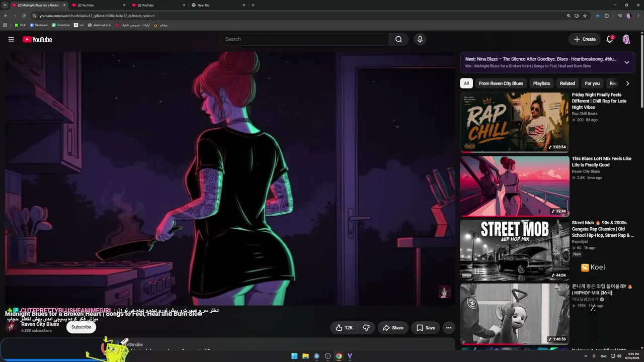
Task: Expand the mix playlist panel chevron
Action: pyautogui.click(x=627, y=62)
